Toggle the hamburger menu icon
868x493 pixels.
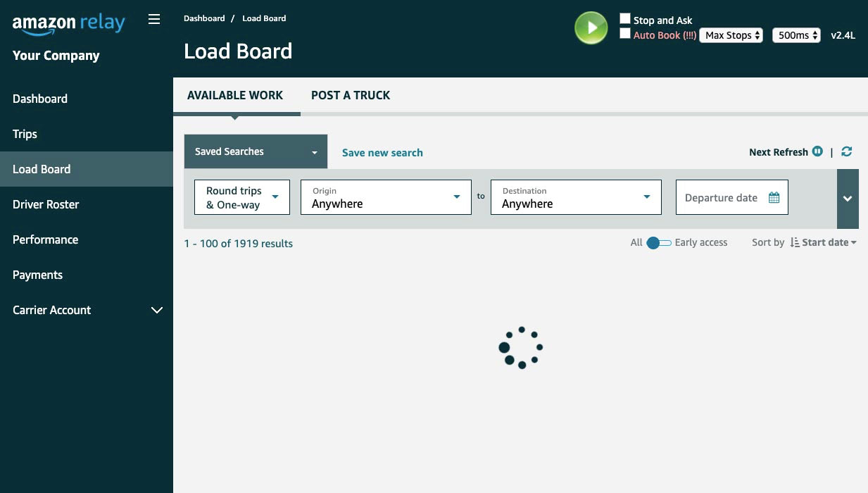point(154,20)
